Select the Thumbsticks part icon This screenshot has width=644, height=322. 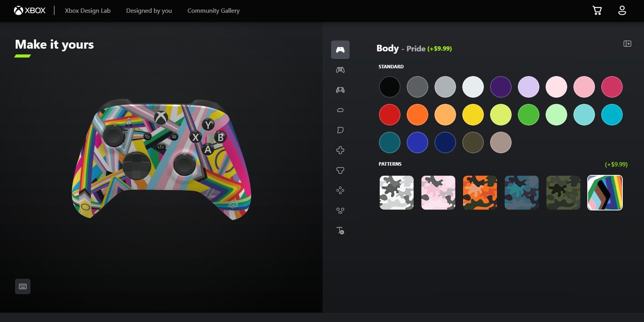point(340,170)
